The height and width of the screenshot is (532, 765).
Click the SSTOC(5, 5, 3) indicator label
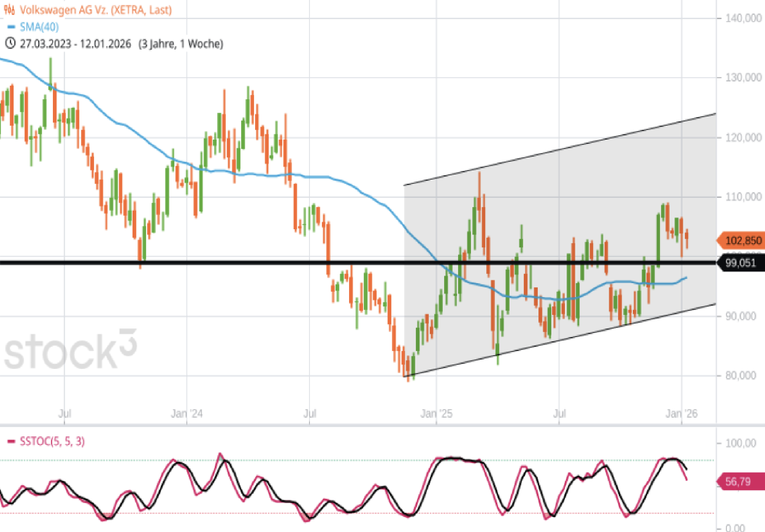point(52,442)
